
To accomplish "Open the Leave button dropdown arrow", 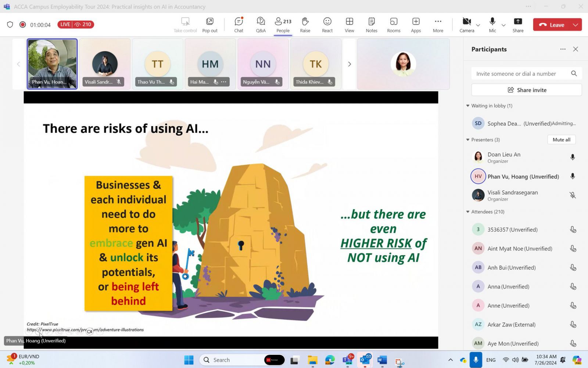I will pos(576,25).
